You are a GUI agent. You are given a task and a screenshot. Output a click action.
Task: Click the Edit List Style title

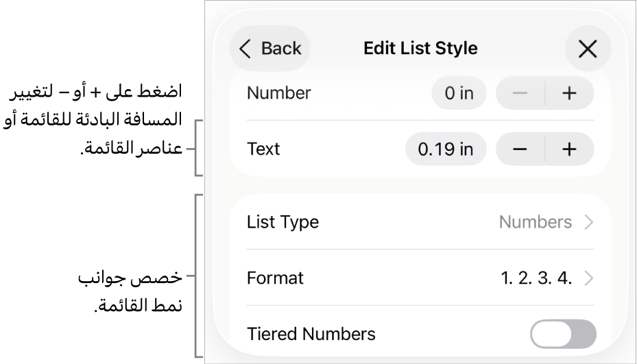click(420, 49)
